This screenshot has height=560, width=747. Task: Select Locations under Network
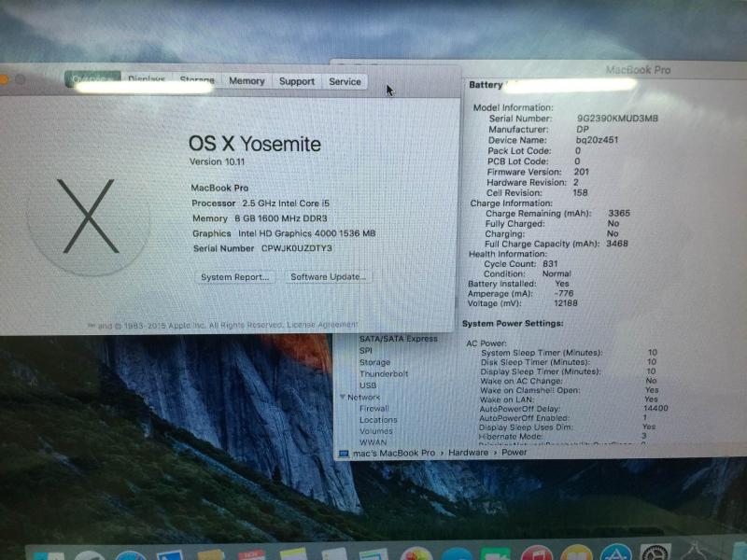[378, 420]
